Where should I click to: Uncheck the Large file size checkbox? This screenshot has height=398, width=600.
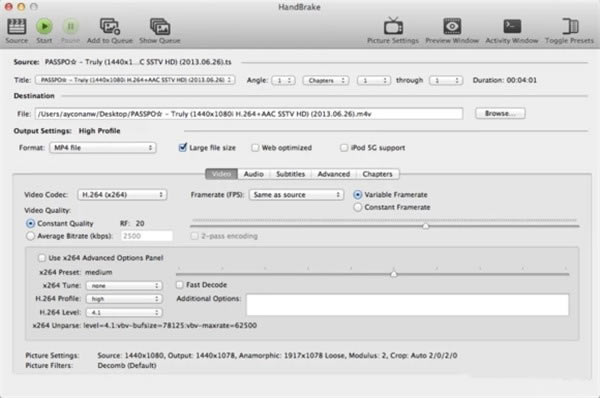[183, 147]
